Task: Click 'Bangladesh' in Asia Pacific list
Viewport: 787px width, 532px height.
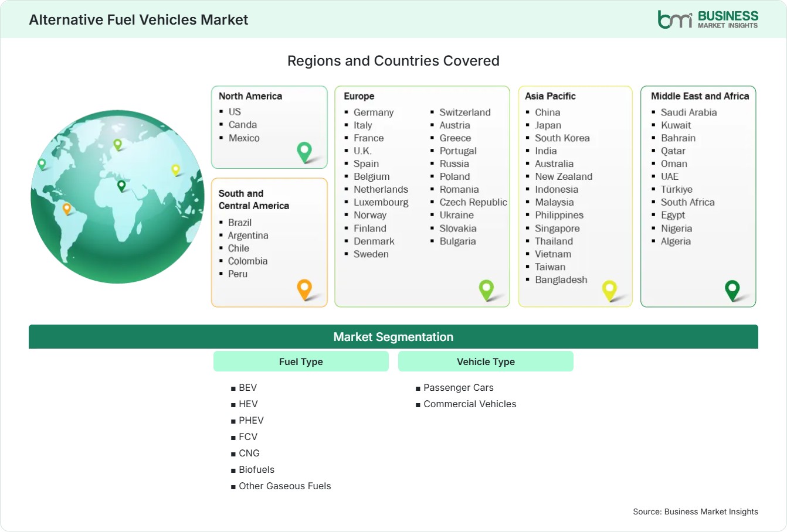Action: tap(561, 280)
